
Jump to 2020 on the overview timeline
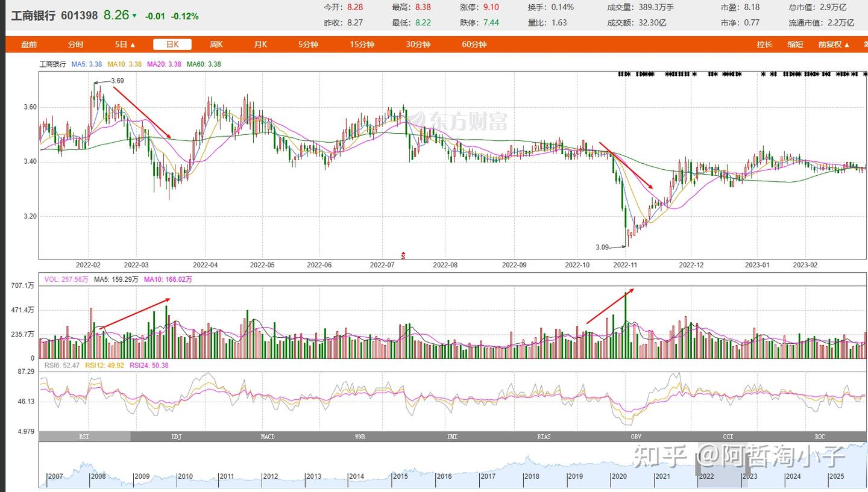point(619,476)
